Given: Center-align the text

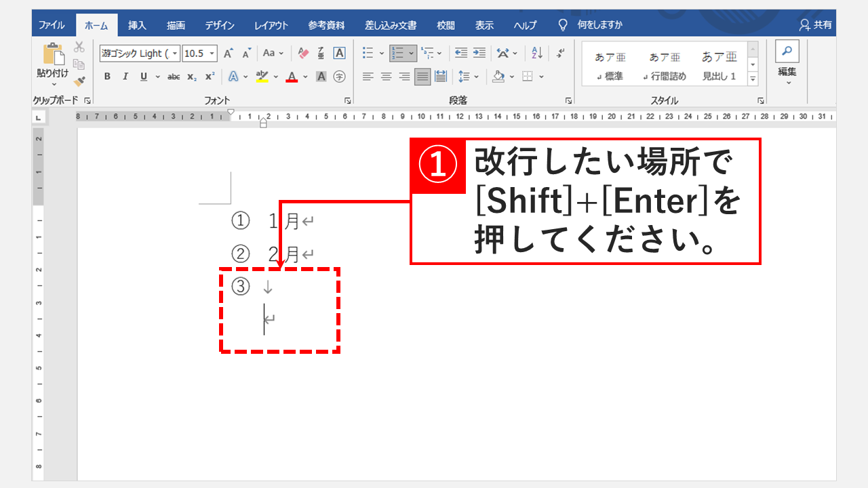Looking at the screenshot, I should 387,77.
